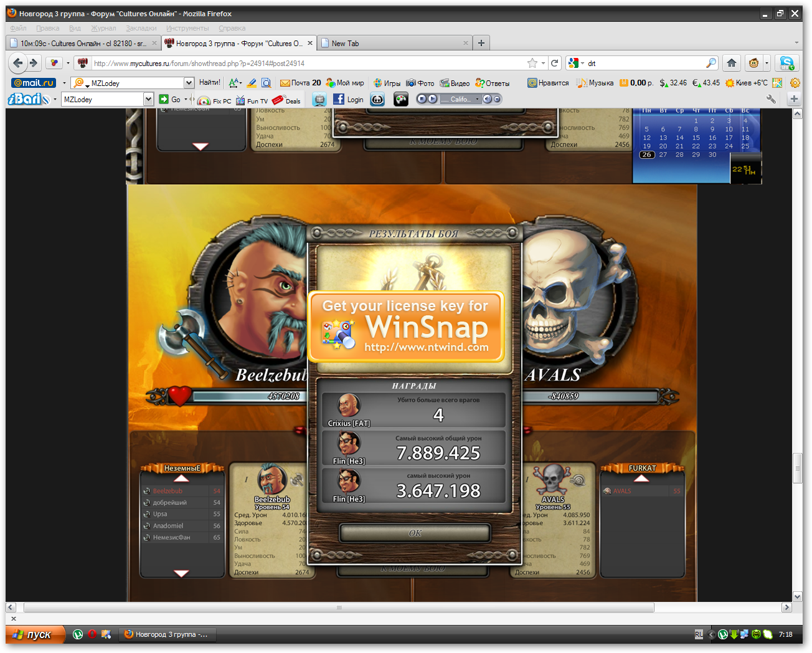The image size is (812, 653).
Task: Click the Facebook Login button
Action: click(x=349, y=99)
